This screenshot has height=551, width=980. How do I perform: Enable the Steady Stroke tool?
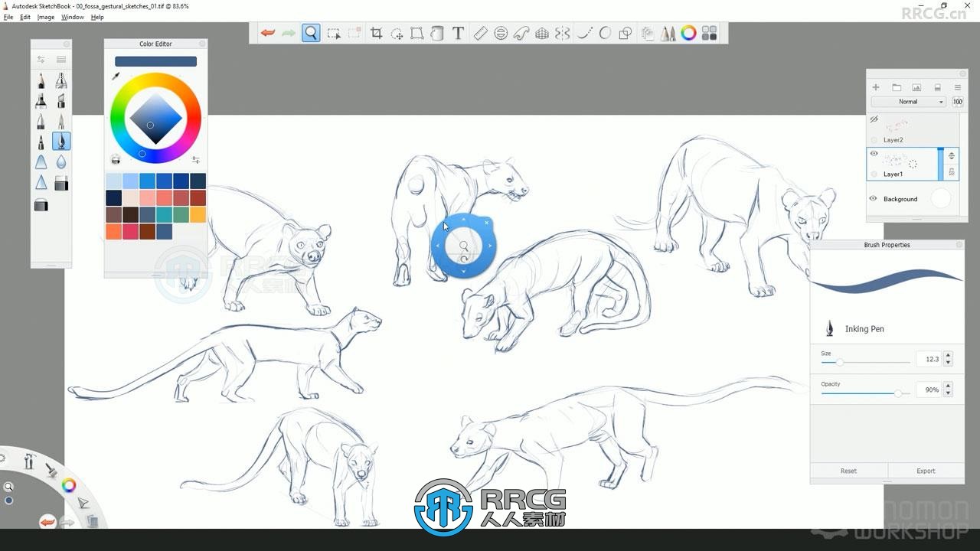tap(585, 33)
